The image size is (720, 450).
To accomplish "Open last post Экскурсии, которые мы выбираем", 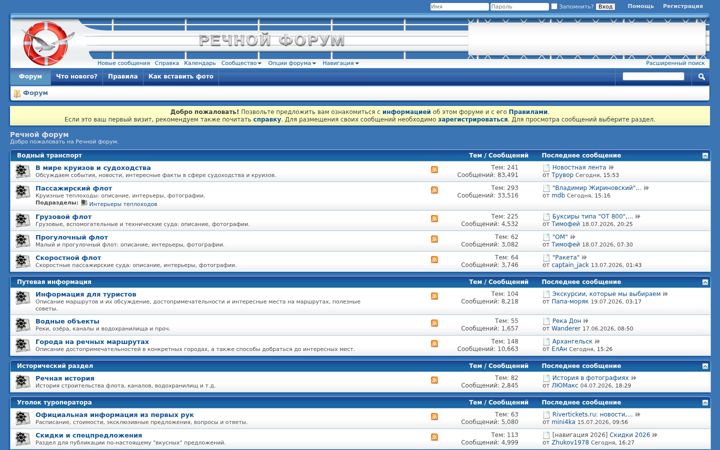I will pyautogui.click(x=606, y=294).
